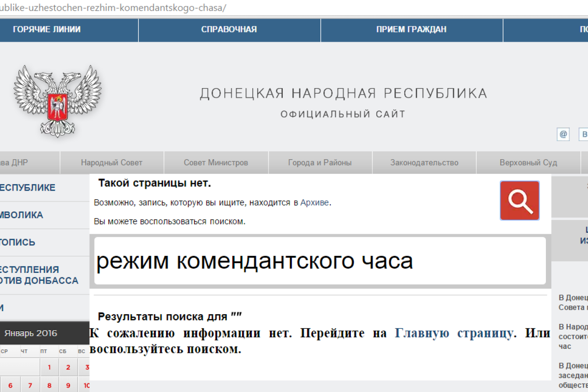Select Народный Совет menu item

point(112,163)
